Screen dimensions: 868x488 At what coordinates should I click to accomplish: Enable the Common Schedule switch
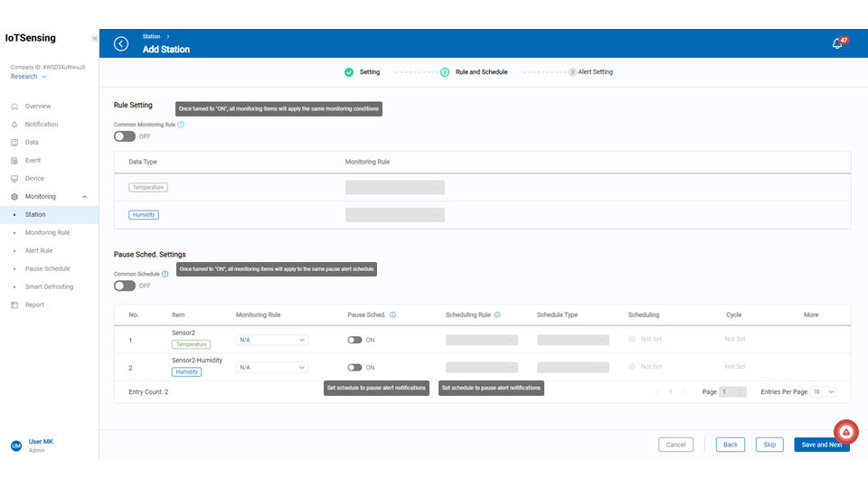pyautogui.click(x=125, y=286)
